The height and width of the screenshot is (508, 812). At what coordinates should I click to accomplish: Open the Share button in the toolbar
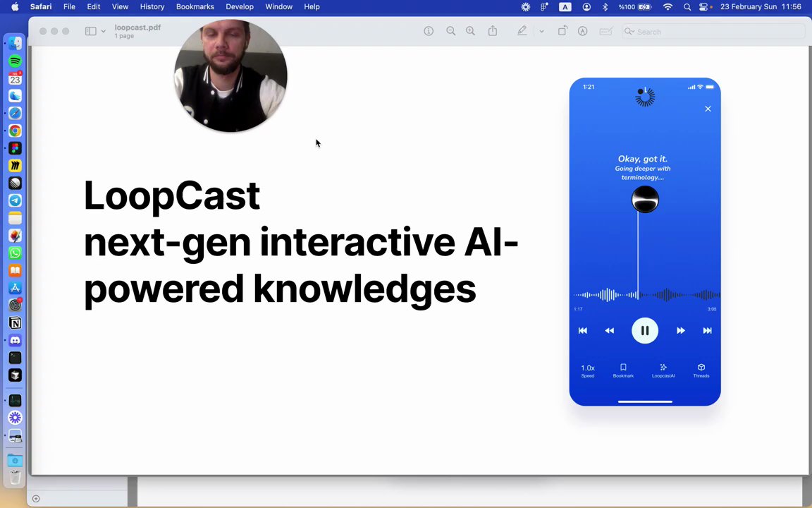coord(493,30)
